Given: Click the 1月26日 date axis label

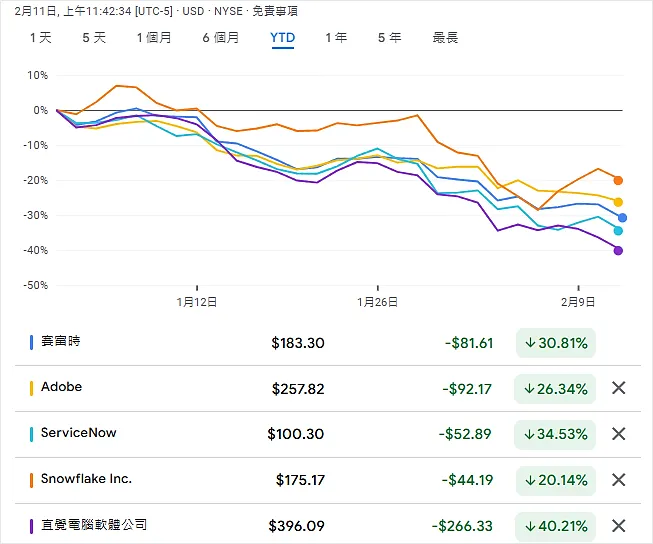Looking at the screenshot, I should click(x=377, y=302).
